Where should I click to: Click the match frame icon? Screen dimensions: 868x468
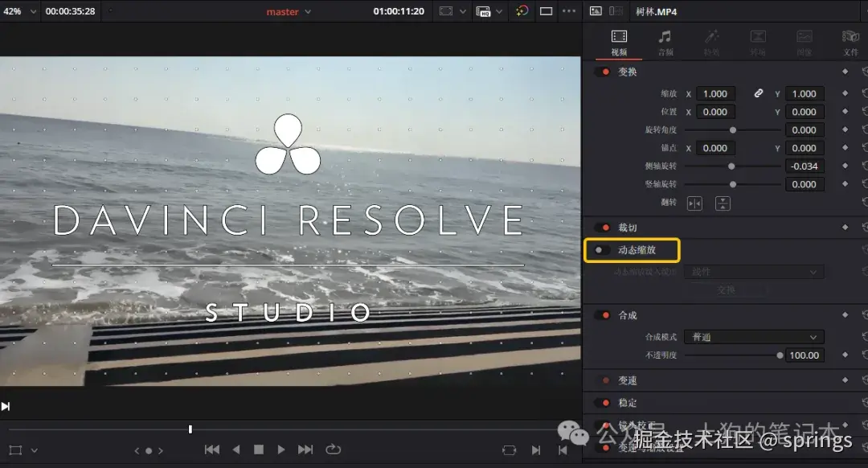click(x=509, y=450)
